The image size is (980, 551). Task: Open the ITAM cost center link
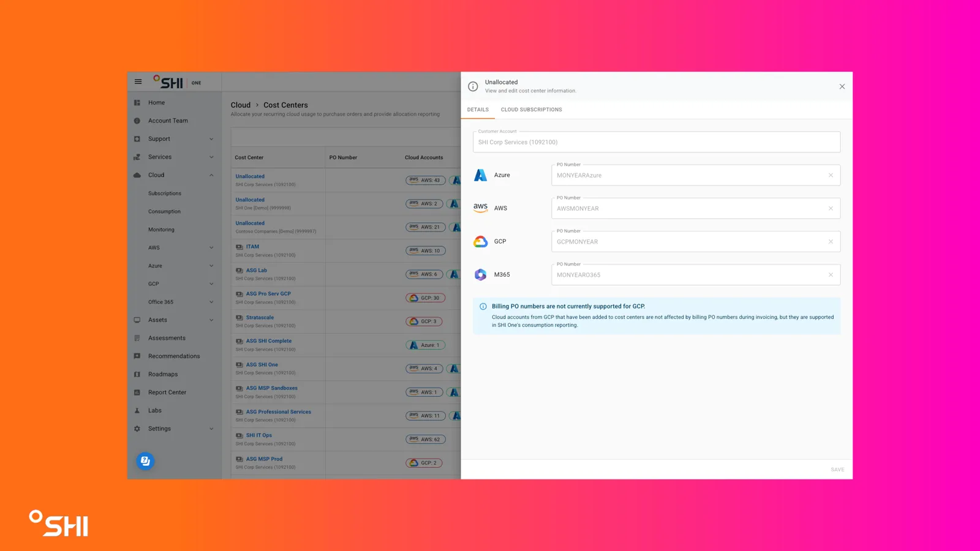pyautogui.click(x=252, y=247)
